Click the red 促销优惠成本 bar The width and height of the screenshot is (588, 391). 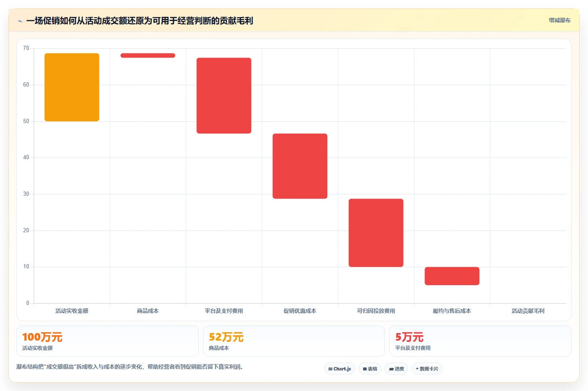point(300,166)
